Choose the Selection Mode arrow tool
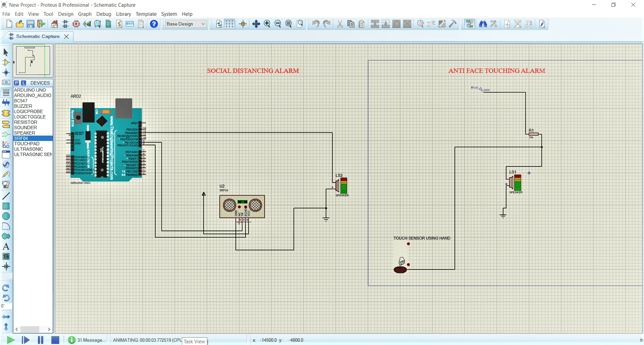Screen dimensions: 644x345 6,53
